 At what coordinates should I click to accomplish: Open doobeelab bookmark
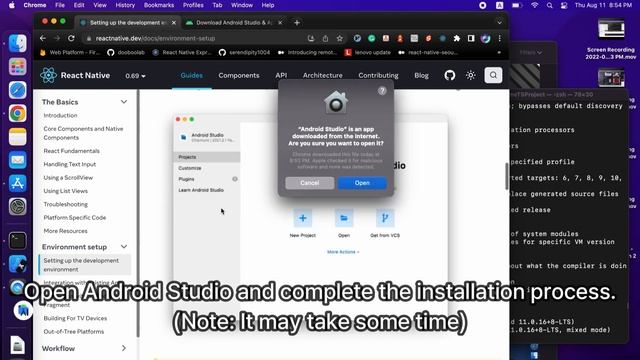(126, 52)
